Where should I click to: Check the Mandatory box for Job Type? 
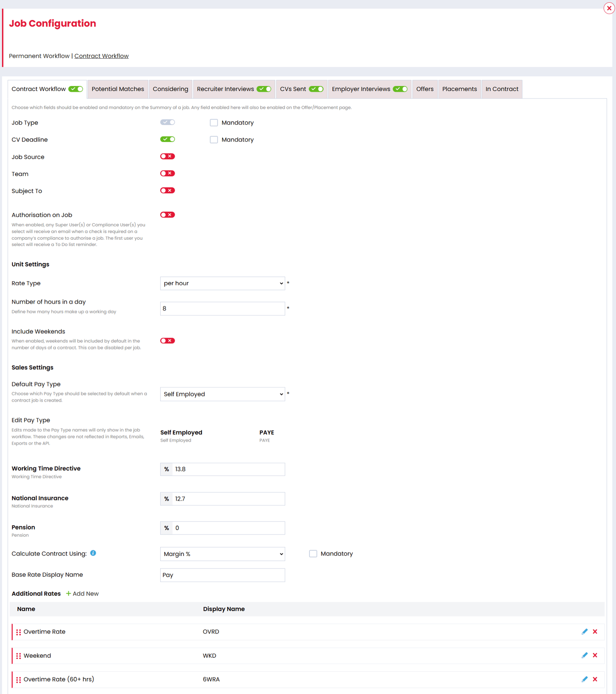pyautogui.click(x=214, y=122)
